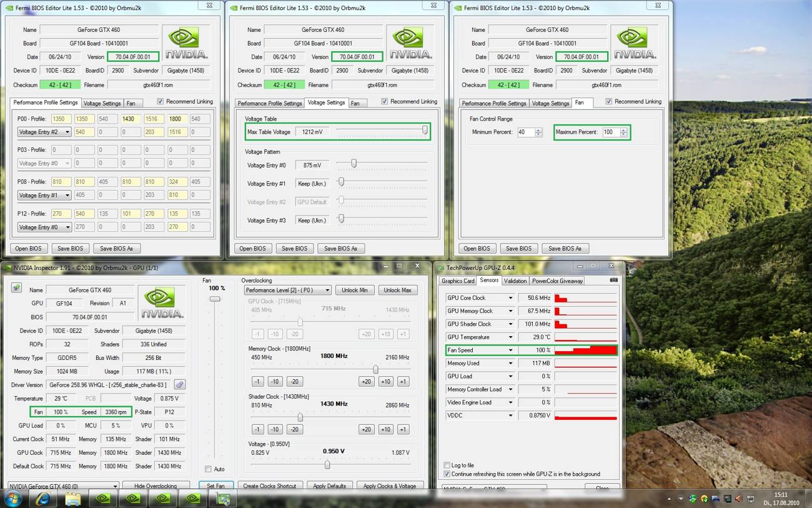Image resolution: width=812 pixels, height=508 pixels.
Task: Click the last taskbar application icon
Action: [x=223, y=498]
